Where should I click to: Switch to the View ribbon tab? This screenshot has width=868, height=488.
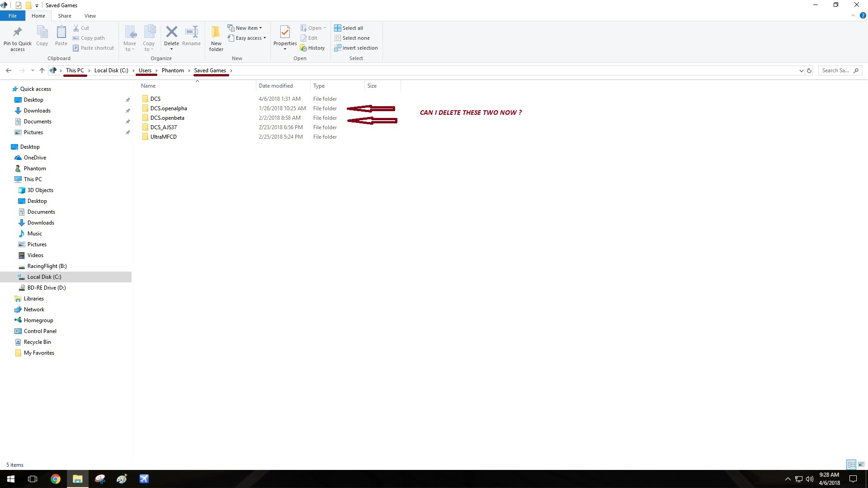click(x=90, y=16)
